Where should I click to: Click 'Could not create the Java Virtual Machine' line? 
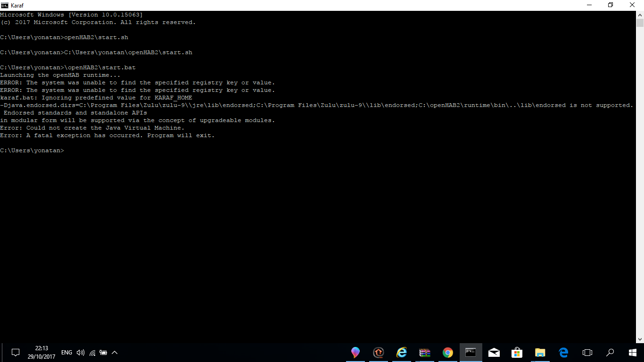click(92, 128)
